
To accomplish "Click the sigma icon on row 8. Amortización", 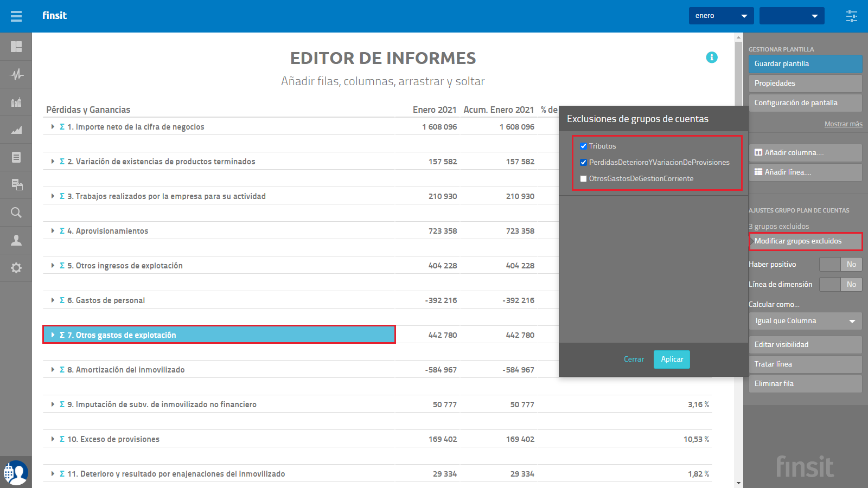I will pos(62,370).
